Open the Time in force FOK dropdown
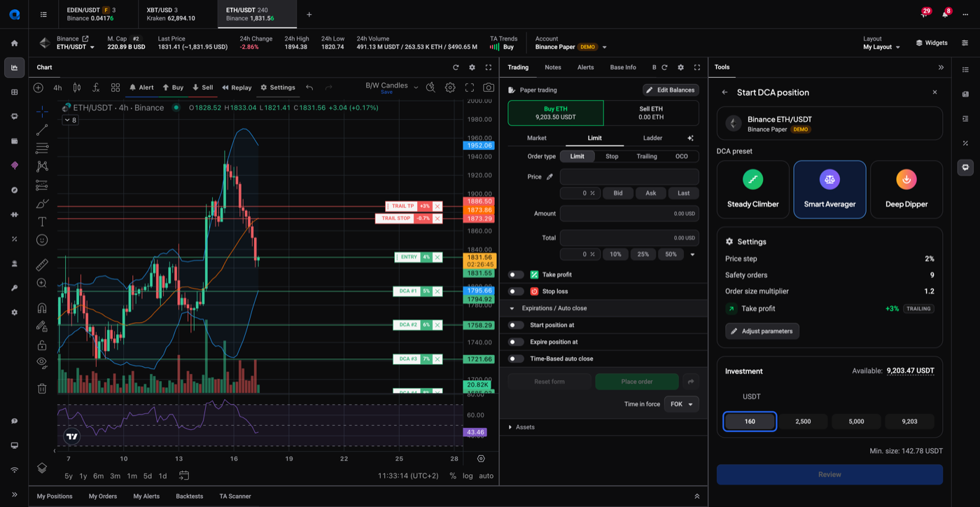This screenshot has height=507, width=980. tap(681, 404)
